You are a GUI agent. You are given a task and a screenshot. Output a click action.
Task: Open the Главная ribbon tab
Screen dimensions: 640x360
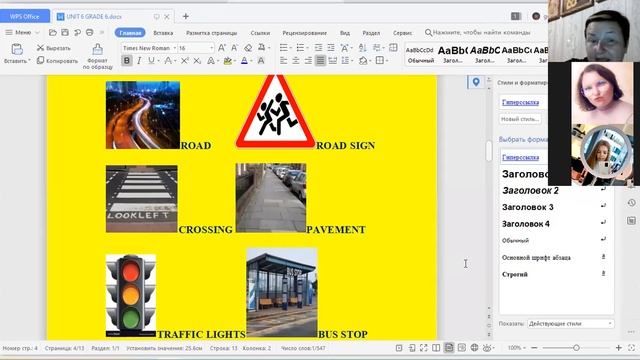(x=130, y=33)
